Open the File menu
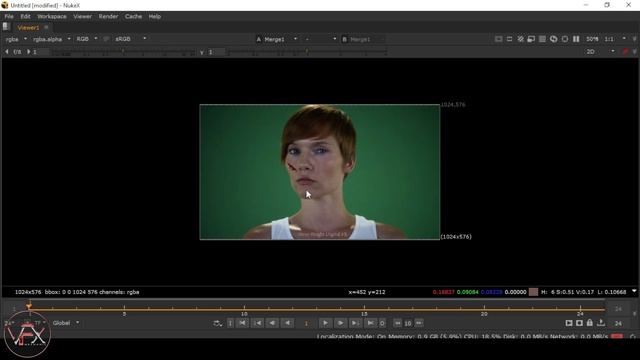 [x=9, y=16]
